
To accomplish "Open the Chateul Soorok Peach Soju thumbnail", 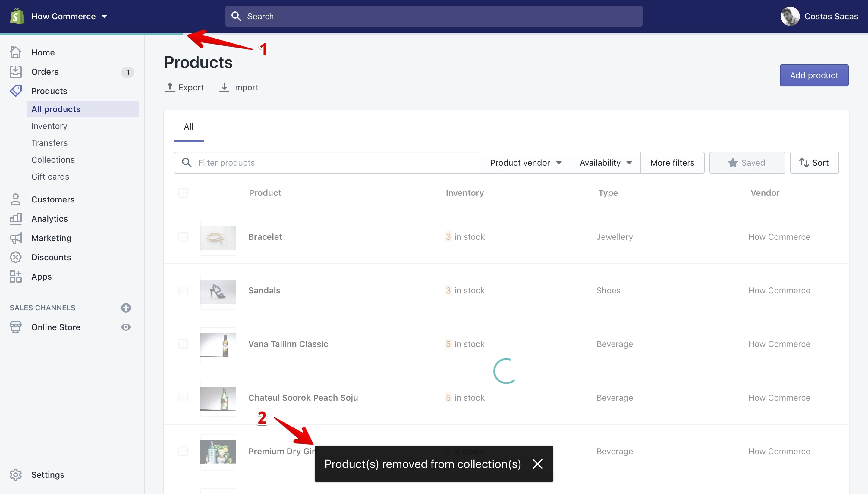I will point(218,398).
